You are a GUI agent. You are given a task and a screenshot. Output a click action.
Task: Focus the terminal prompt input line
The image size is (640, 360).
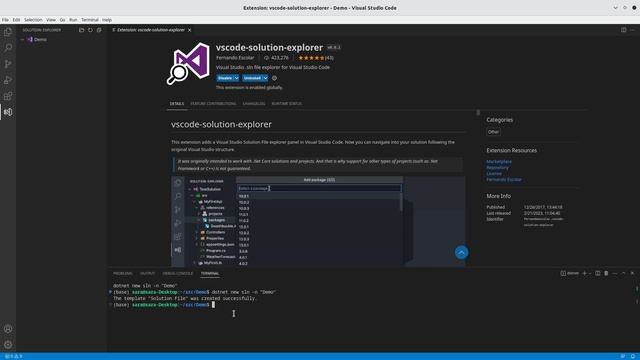point(213,304)
